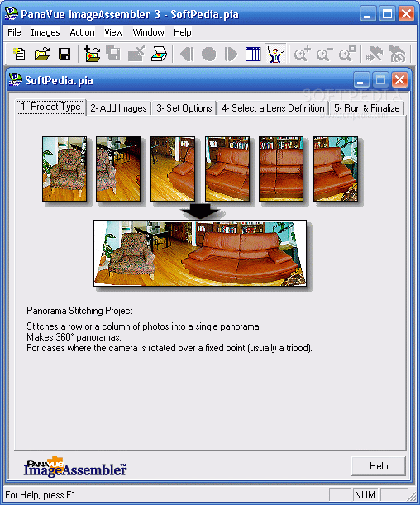Minimize the SoftPedia.pia child window
420x505 pixels.
click(x=361, y=79)
